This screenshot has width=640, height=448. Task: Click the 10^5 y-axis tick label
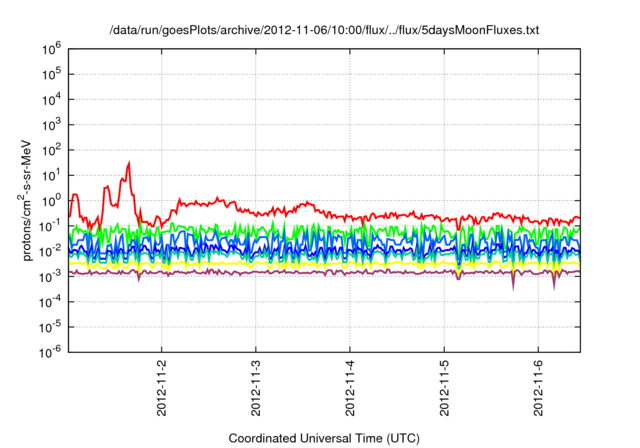click(x=51, y=74)
